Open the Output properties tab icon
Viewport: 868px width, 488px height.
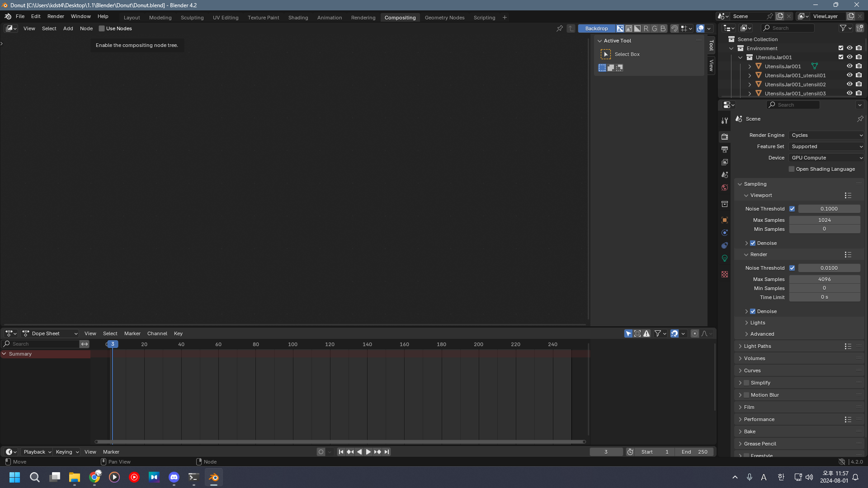(x=725, y=150)
